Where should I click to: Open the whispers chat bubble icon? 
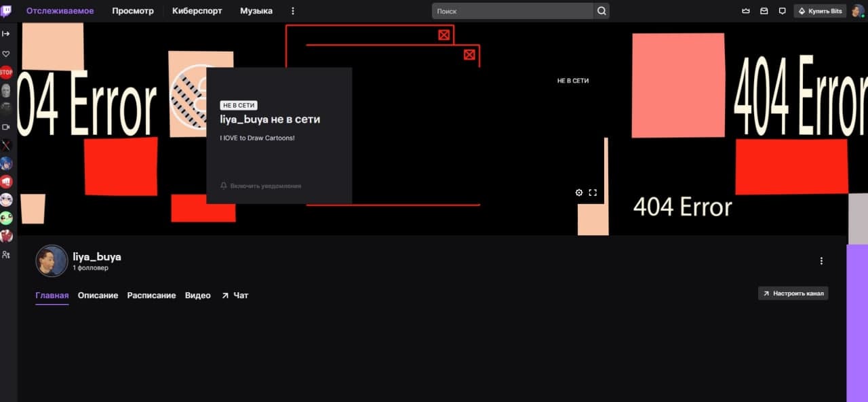pos(782,11)
